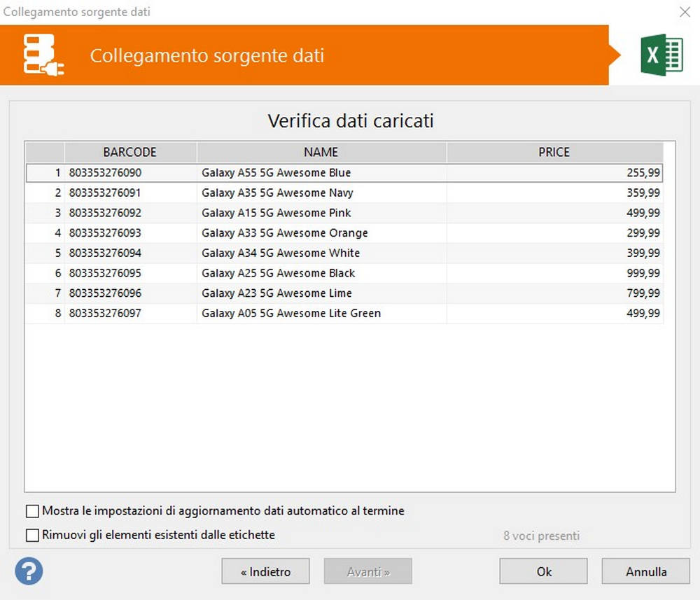Select Galaxy A33 5G Awesome Orange entry
The width and height of the screenshot is (700, 600).
(284, 233)
